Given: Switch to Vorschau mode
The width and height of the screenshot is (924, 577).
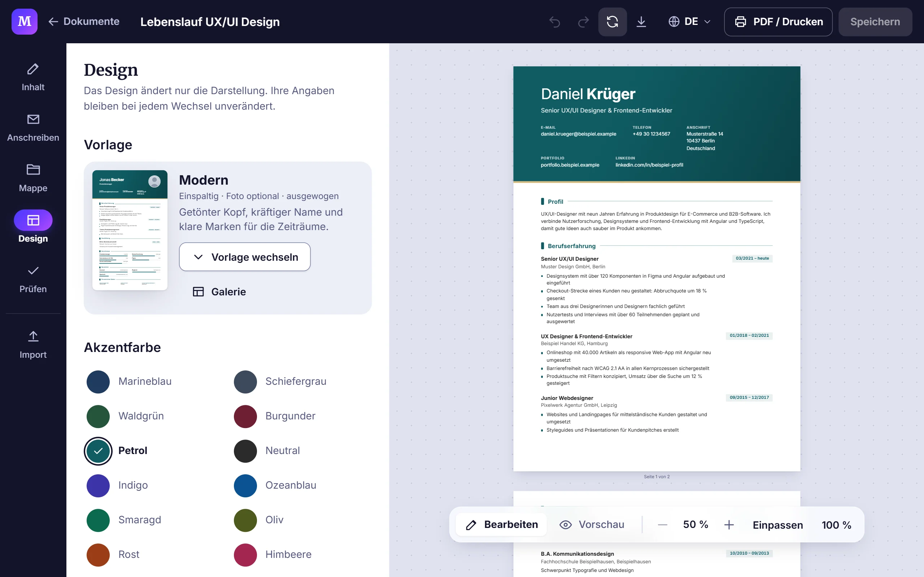Looking at the screenshot, I should (592, 525).
